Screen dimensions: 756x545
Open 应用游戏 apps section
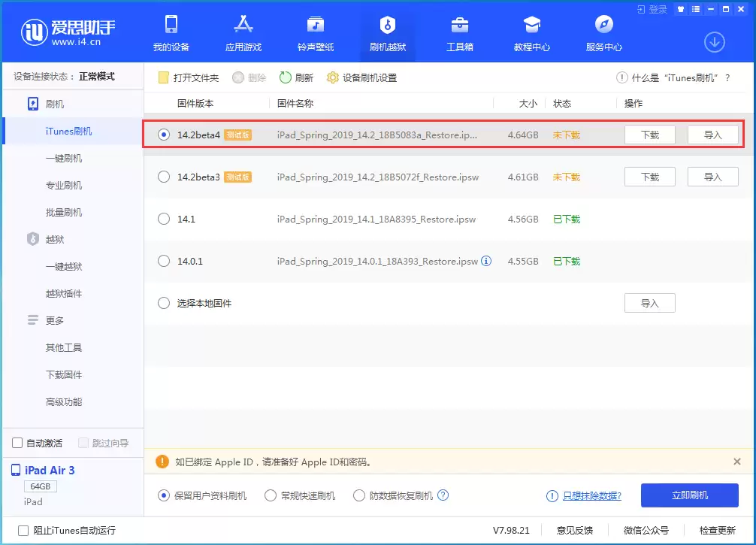pyautogui.click(x=243, y=33)
